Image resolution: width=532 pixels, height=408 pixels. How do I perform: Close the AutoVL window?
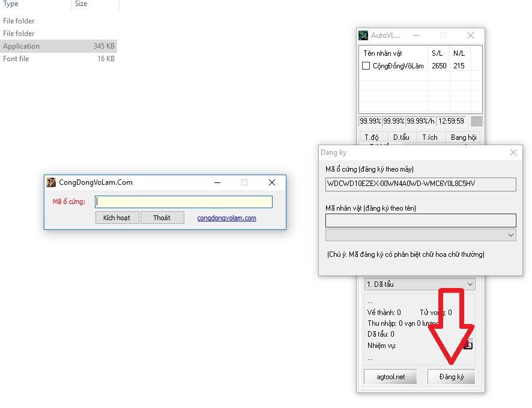[x=471, y=35]
